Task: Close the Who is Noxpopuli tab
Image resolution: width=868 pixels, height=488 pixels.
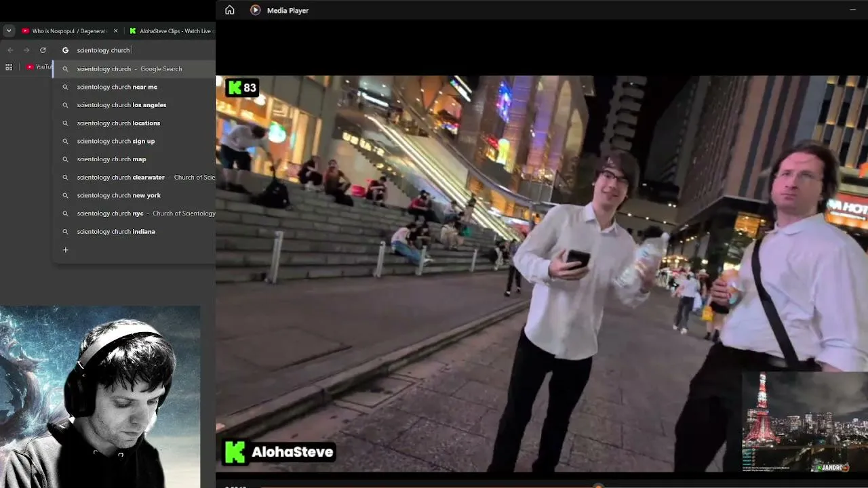Action: coord(115,30)
